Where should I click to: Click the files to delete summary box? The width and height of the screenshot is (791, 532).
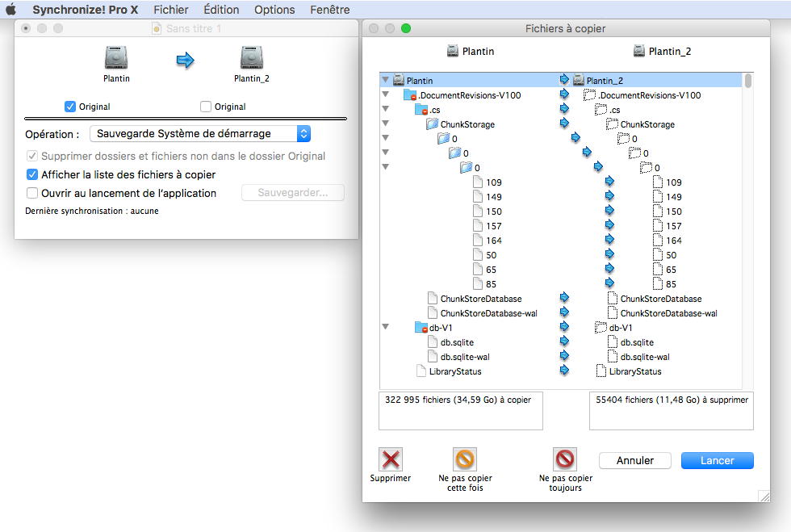[672, 411]
